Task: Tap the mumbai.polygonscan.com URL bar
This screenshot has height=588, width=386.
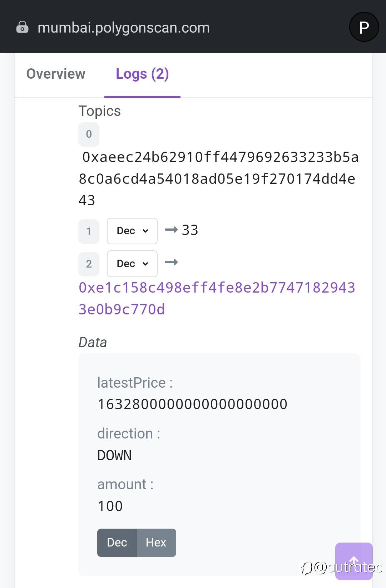Action: pyautogui.click(x=124, y=28)
